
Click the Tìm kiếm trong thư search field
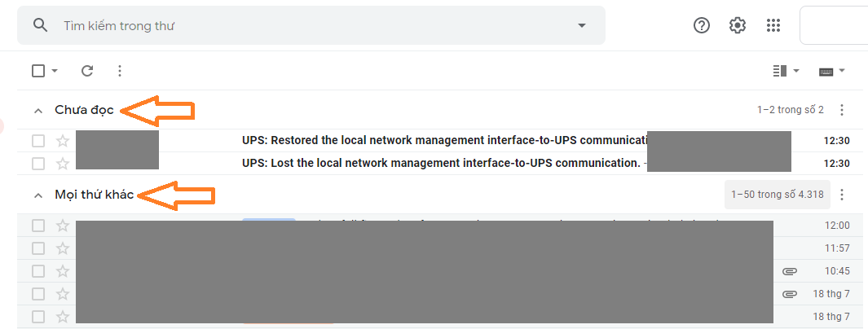click(310, 25)
